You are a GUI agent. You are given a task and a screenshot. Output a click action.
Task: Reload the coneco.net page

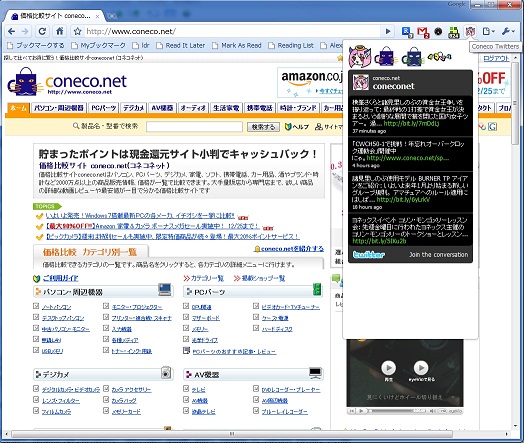click(x=42, y=31)
